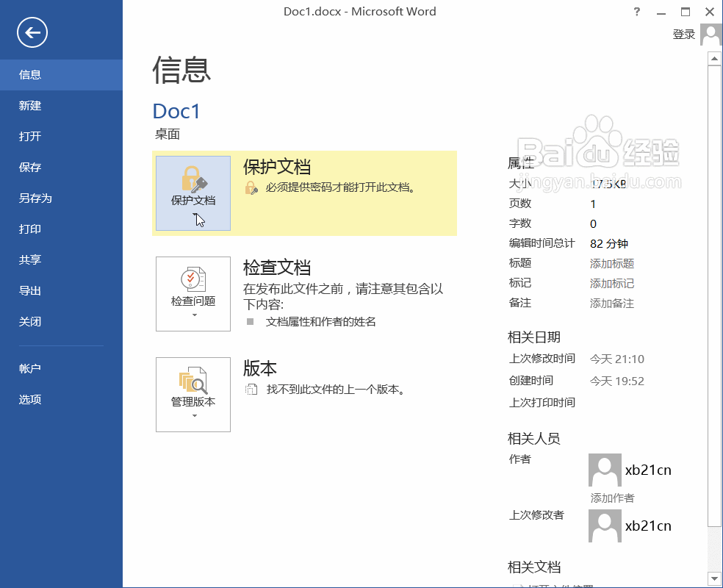The image size is (723, 588).
Task: Open the 打印 (Print) section
Action: click(x=30, y=229)
